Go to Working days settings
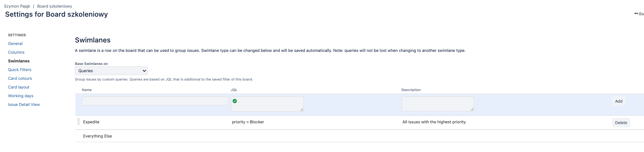The height and width of the screenshot is (152, 644). (21, 96)
